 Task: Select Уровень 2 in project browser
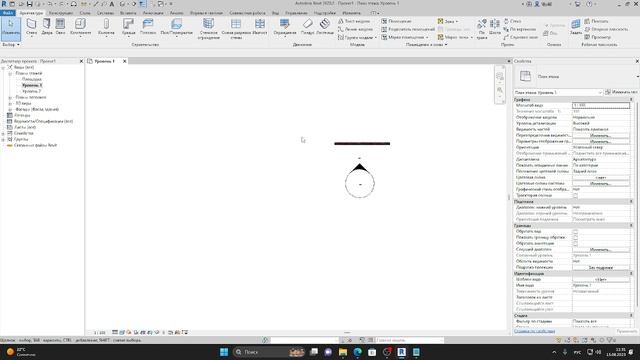tap(31, 91)
